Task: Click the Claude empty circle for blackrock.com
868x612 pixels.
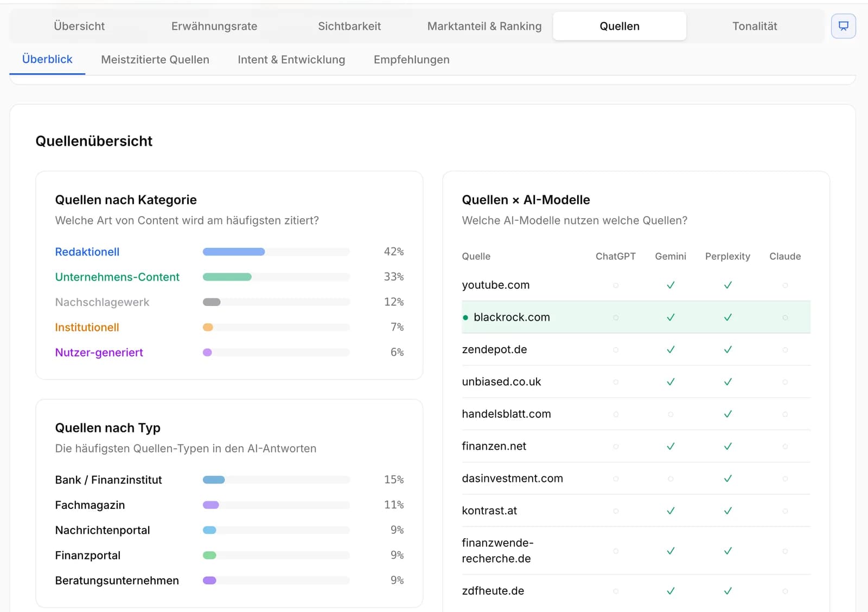Action: [785, 317]
